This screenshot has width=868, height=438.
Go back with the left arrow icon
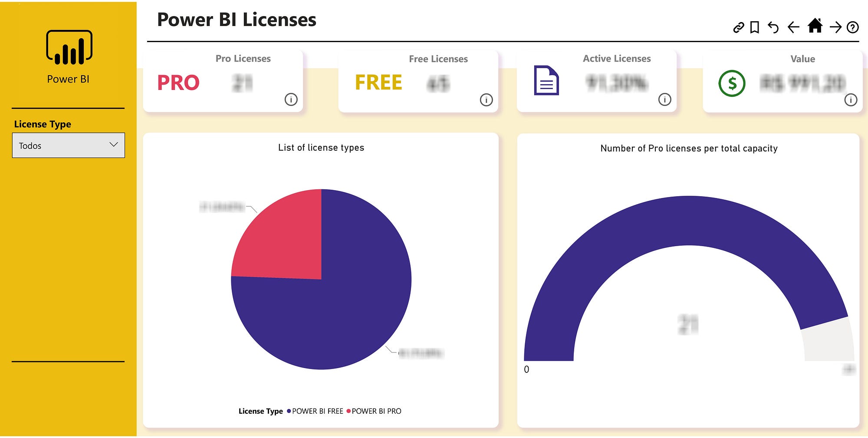(793, 27)
